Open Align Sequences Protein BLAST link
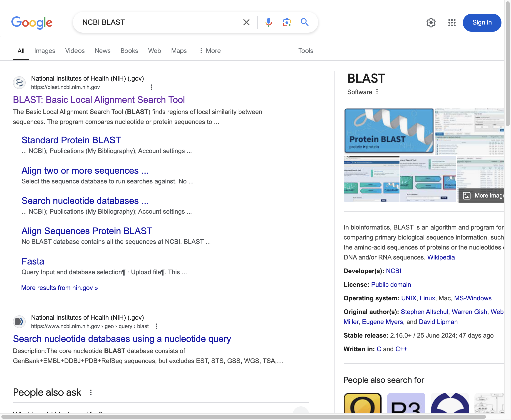Image resolution: width=511 pixels, height=420 pixels. pos(87,231)
